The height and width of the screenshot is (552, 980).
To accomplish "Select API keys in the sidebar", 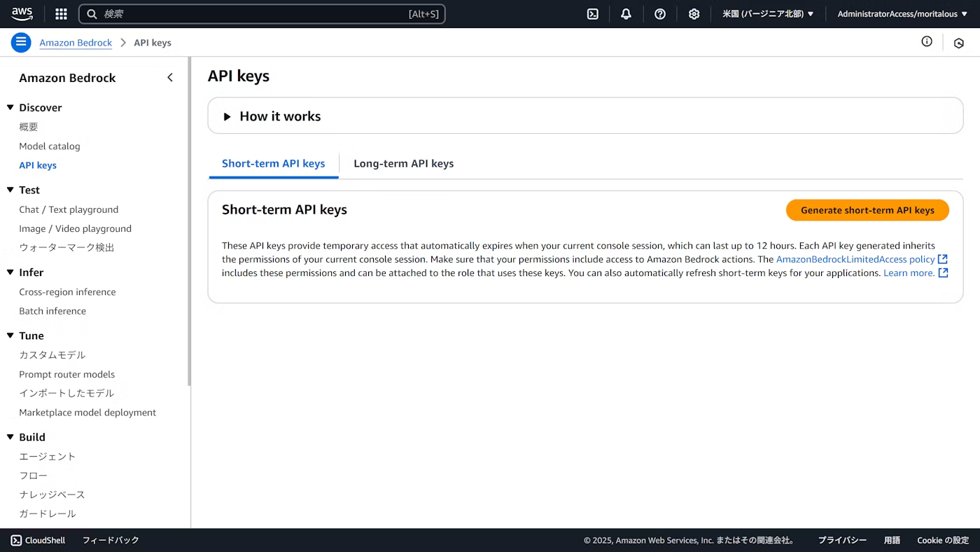I will 38,165.
